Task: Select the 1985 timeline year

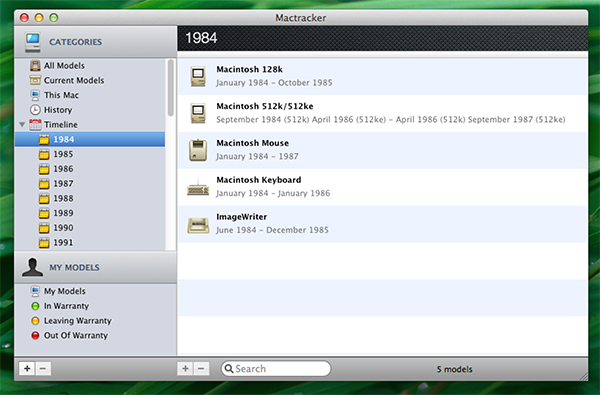Action: click(x=90, y=154)
